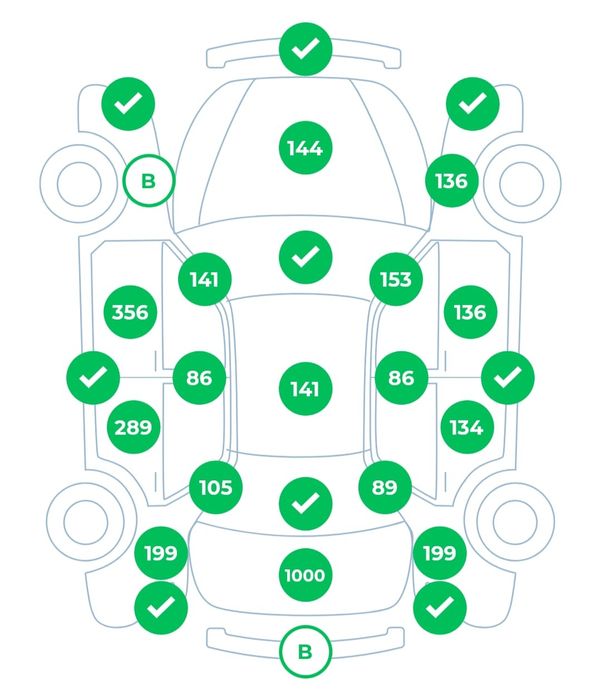The image size is (601, 699).
Task: Select the 105 rear pillar badge
Action: click(216, 487)
